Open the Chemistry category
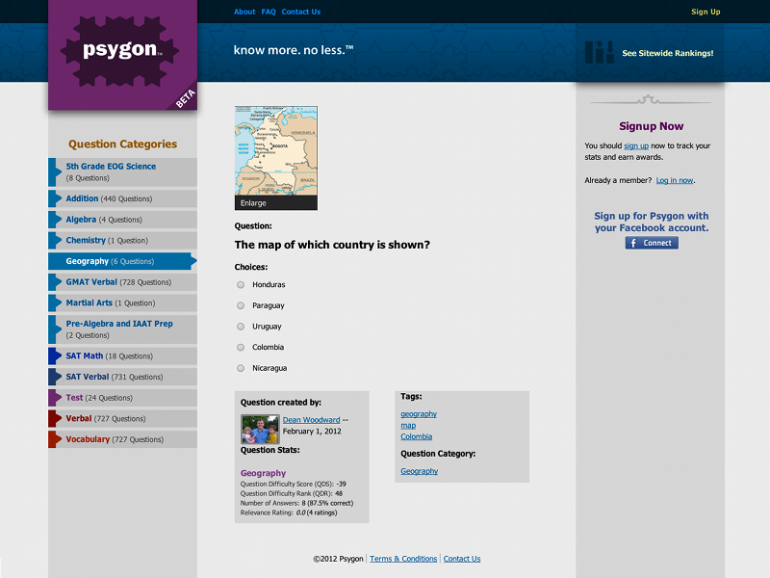Viewport: 770px width, 578px height. [122, 240]
